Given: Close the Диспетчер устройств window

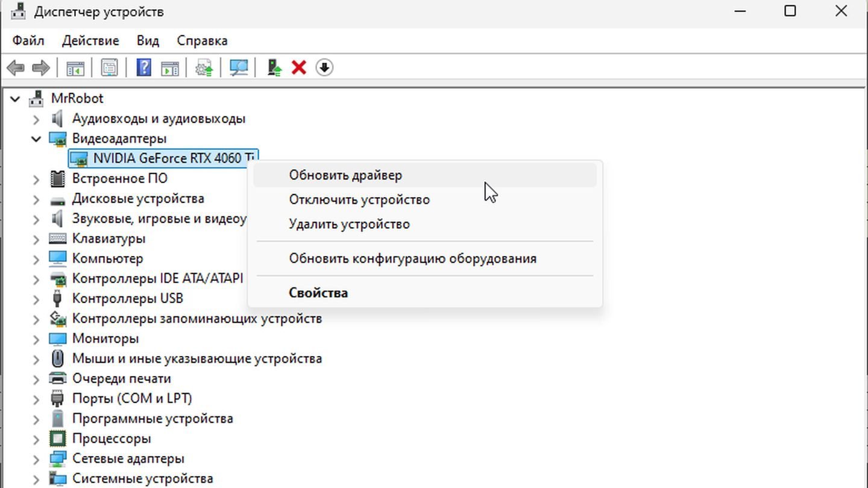Looking at the screenshot, I should point(841,11).
